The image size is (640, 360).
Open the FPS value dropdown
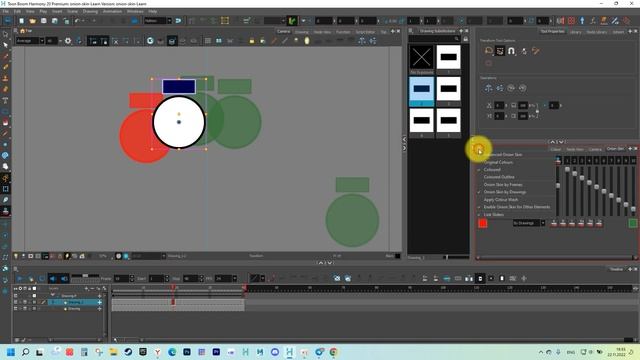[x=234, y=279]
